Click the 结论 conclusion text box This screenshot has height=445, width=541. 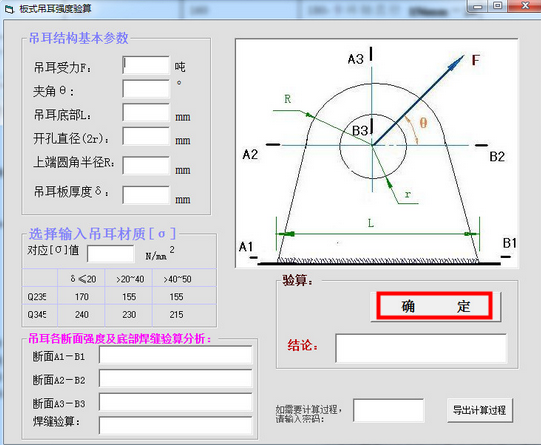point(421,348)
